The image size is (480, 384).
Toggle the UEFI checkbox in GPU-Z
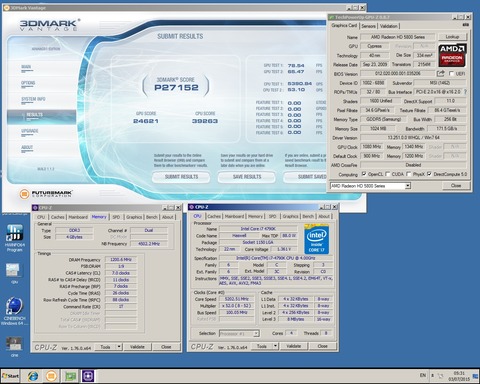[x=451, y=73]
